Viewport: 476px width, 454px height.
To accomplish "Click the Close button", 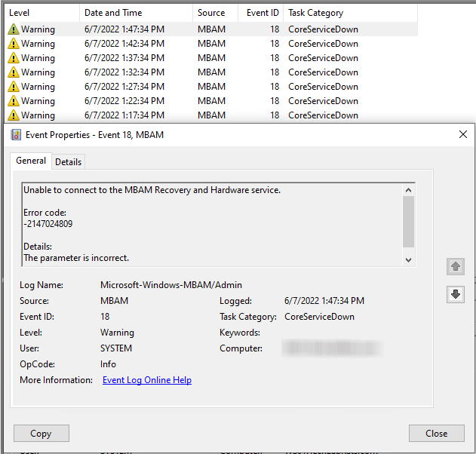I will click(437, 434).
